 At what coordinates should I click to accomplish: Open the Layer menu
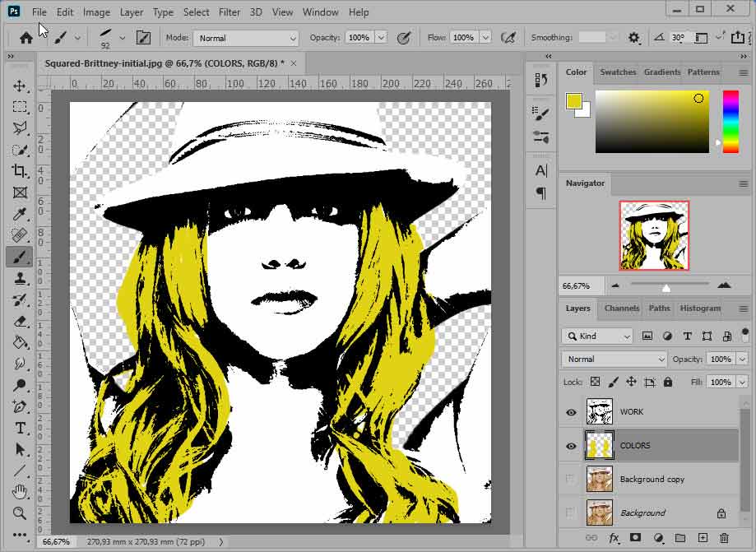pyautogui.click(x=131, y=12)
